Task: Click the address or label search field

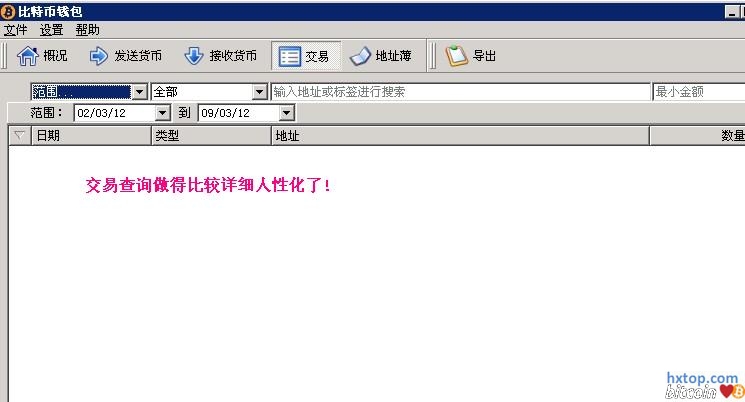Action: [x=460, y=92]
